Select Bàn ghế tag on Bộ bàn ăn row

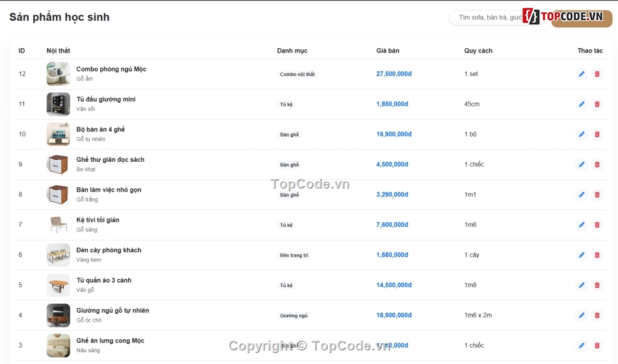pyautogui.click(x=289, y=135)
